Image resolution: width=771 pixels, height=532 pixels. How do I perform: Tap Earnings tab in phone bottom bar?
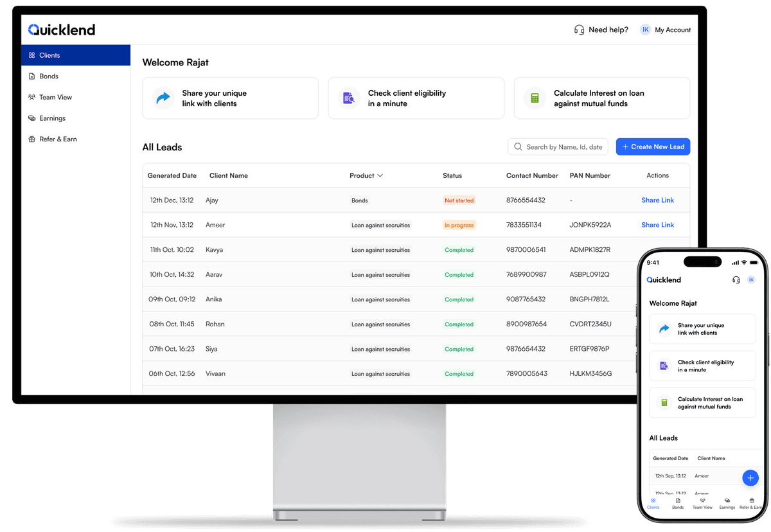point(727,503)
